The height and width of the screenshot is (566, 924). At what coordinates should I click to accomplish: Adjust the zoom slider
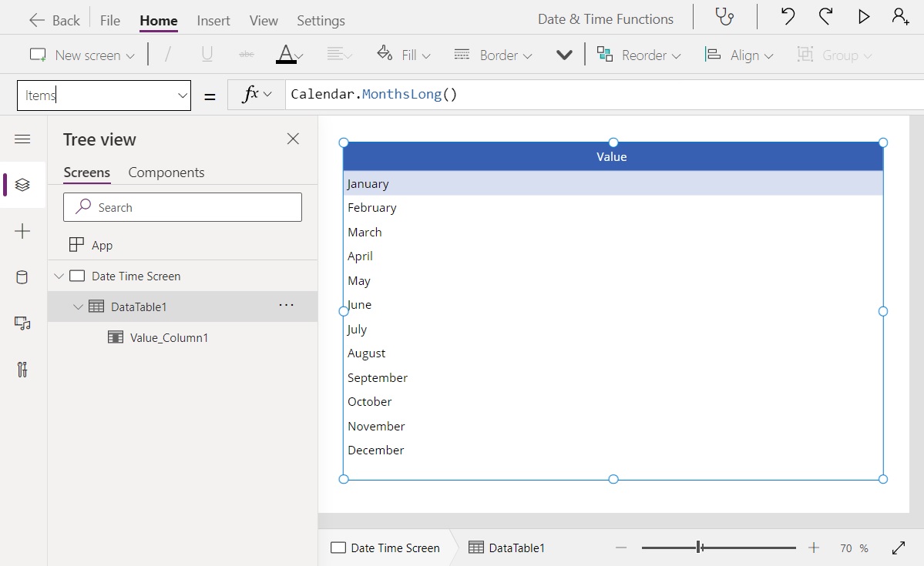coord(698,547)
